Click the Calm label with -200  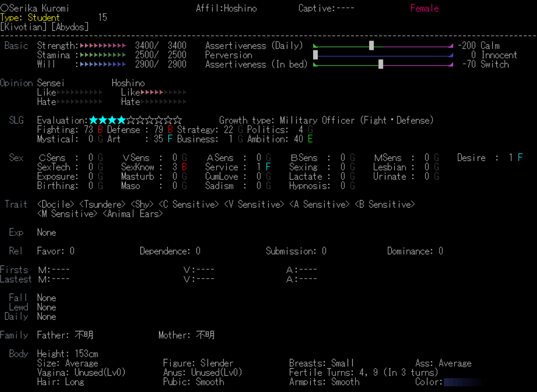click(478, 46)
